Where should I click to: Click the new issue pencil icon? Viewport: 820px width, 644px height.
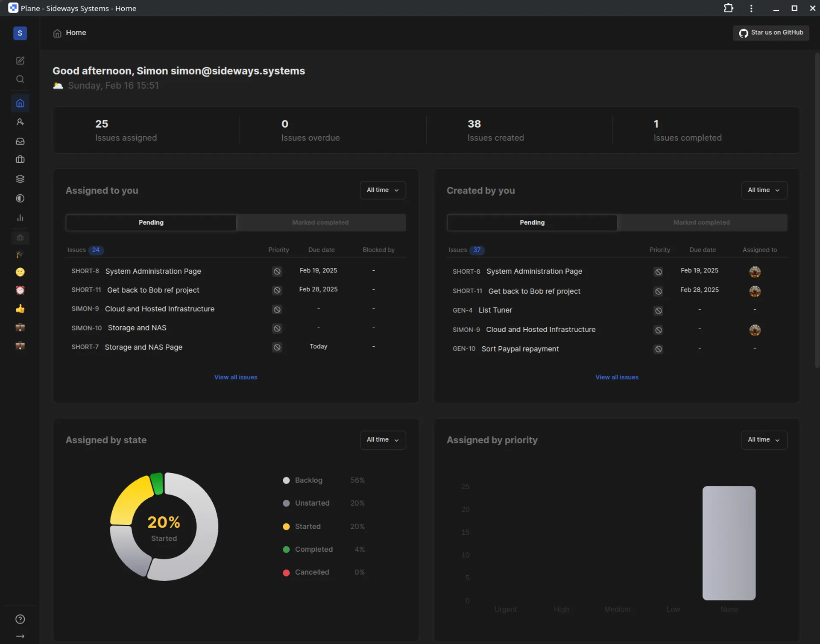(x=20, y=61)
